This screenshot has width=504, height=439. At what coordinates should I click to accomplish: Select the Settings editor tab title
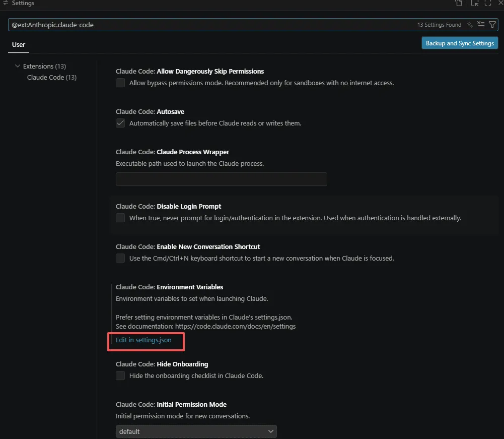pyautogui.click(x=23, y=3)
